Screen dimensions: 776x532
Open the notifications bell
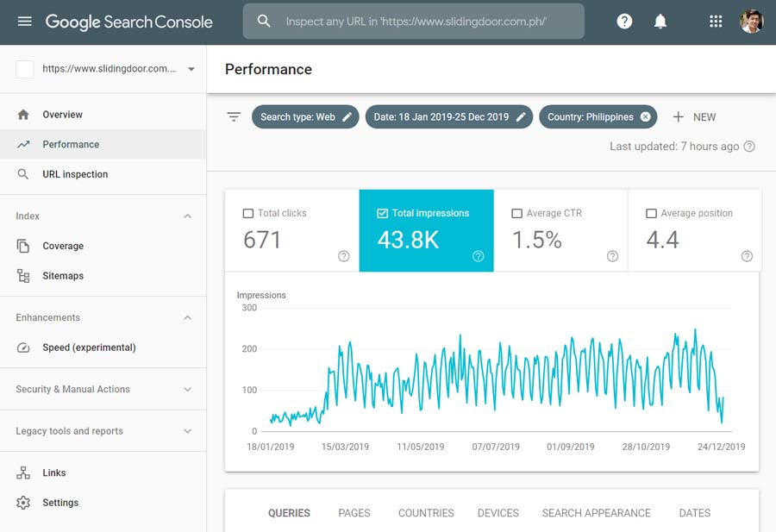point(660,22)
